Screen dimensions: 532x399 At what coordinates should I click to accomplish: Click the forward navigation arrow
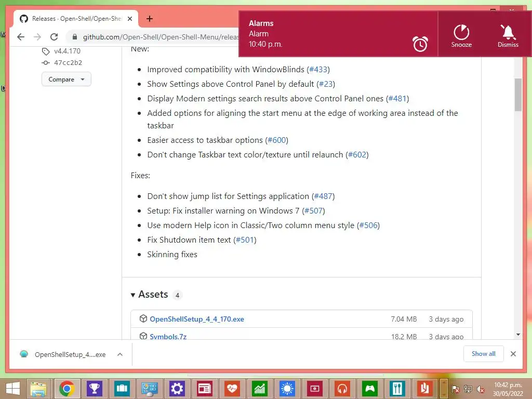pyautogui.click(x=37, y=37)
